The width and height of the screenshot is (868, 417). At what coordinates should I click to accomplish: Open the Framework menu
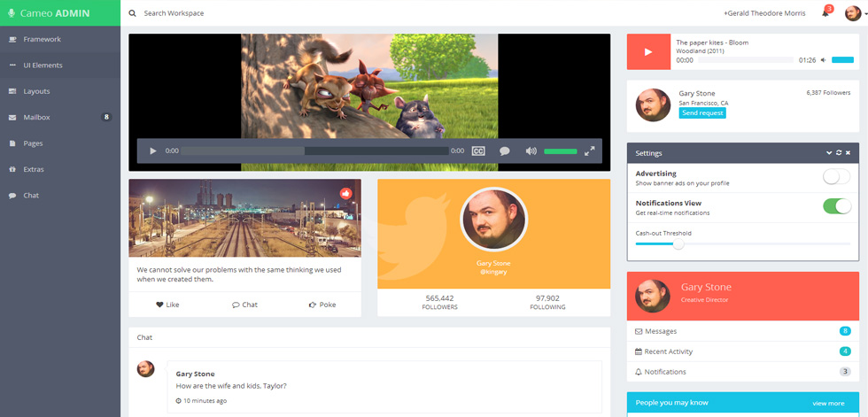click(60, 39)
